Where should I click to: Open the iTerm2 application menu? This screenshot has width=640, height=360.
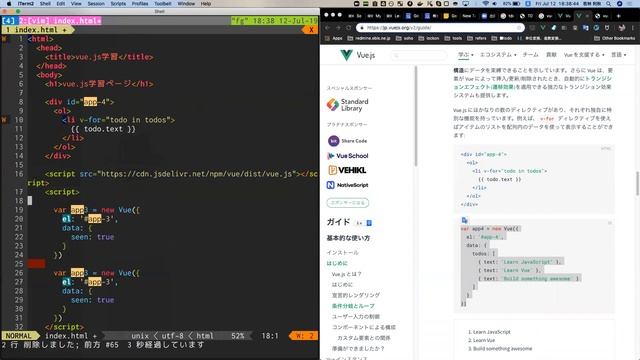click(x=25, y=4)
